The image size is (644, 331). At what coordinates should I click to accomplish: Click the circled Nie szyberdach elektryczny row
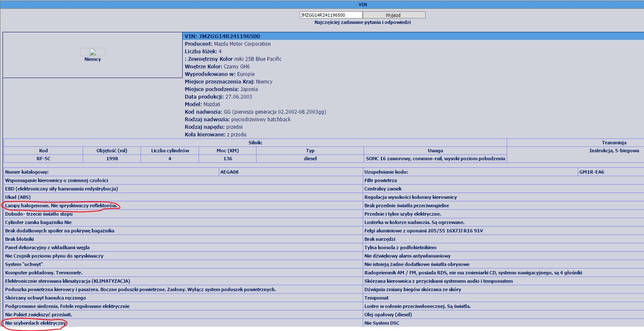(36, 323)
